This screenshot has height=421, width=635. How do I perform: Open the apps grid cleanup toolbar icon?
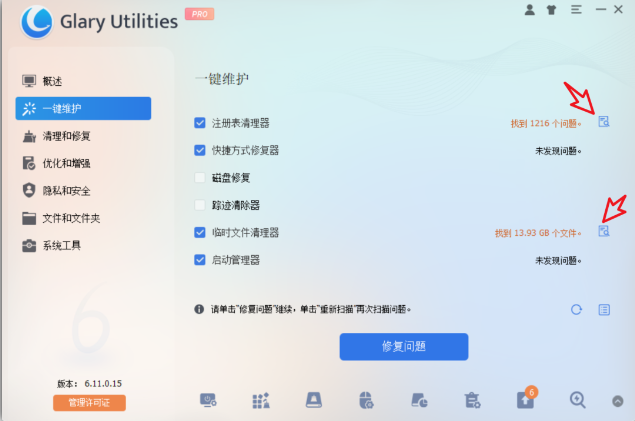tap(261, 400)
